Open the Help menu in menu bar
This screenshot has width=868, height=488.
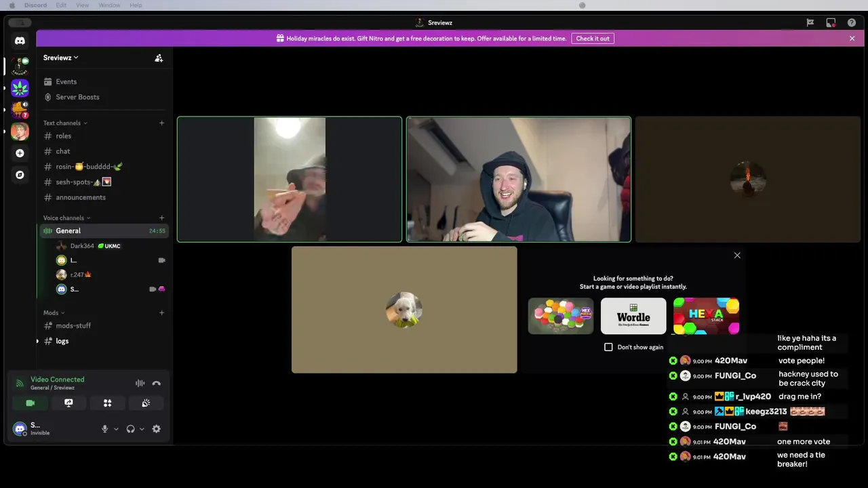click(136, 5)
